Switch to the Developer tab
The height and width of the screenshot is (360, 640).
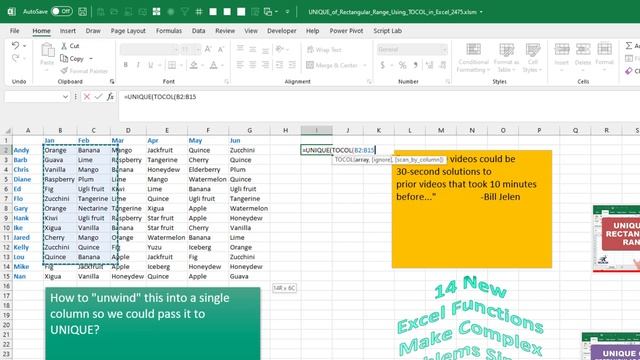282,31
